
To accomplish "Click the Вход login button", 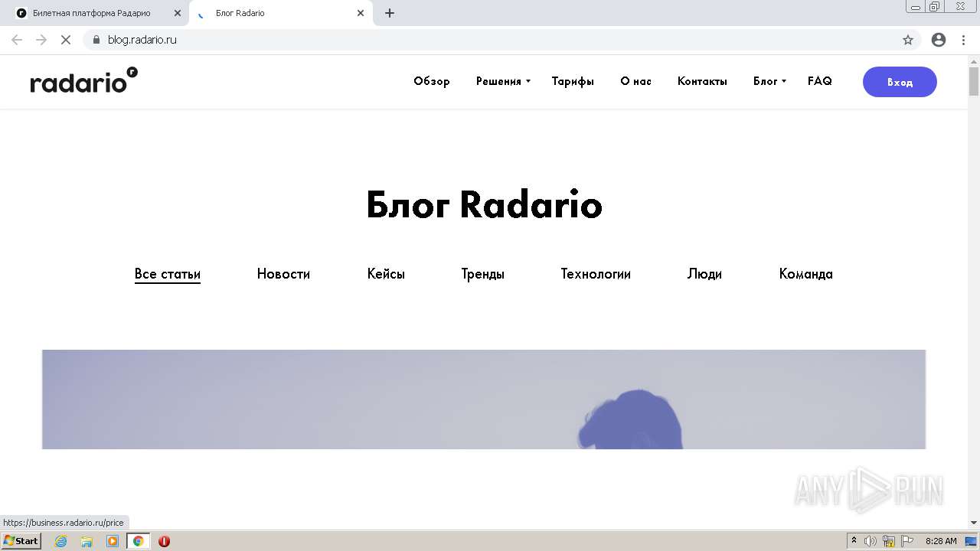I will [900, 82].
